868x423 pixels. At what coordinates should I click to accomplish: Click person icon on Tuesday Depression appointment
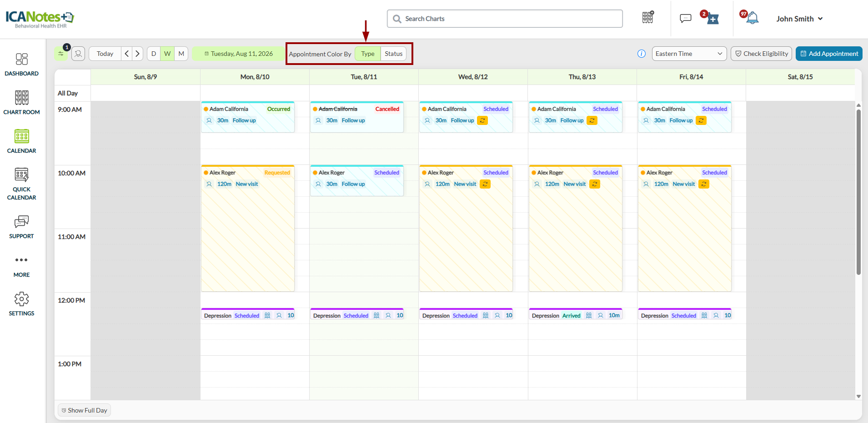point(388,315)
